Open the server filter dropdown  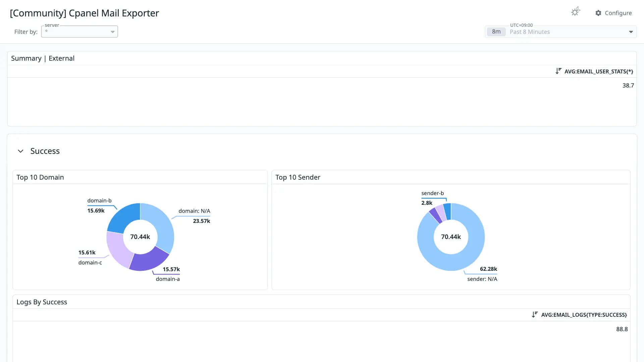(79, 32)
